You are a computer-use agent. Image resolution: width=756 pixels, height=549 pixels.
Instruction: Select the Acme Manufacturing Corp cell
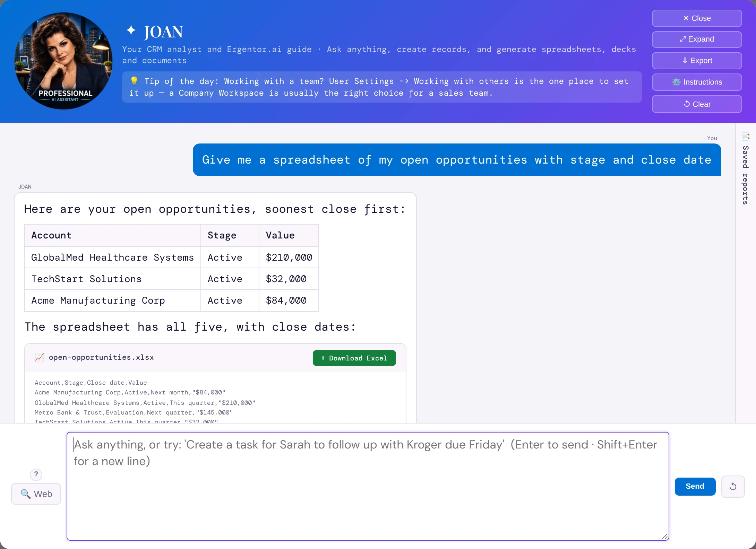click(x=112, y=300)
